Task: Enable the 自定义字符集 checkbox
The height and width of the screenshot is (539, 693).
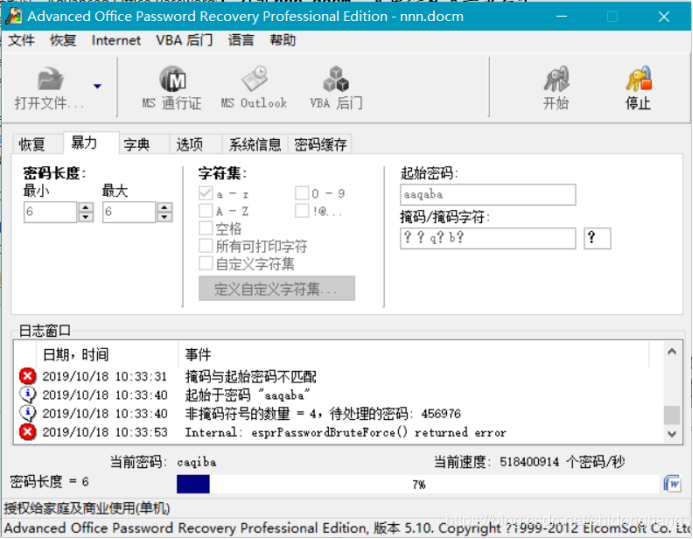Action: point(206,263)
